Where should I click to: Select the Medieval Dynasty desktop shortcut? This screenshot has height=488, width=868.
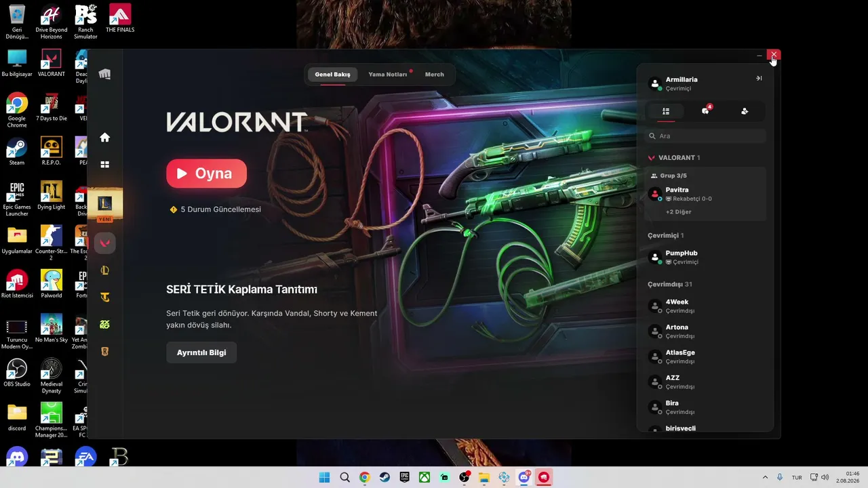[x=52, y=376]
